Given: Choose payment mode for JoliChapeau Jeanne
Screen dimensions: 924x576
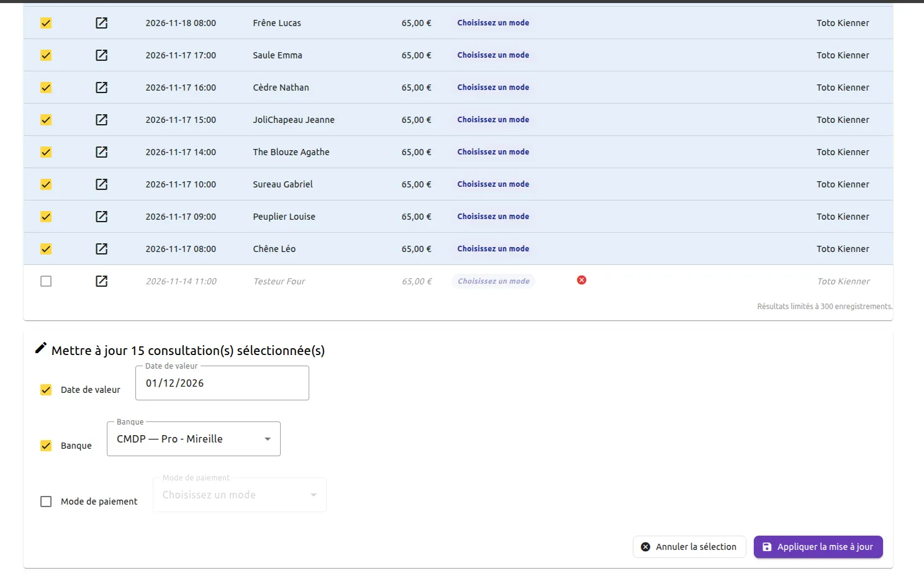Looking at the screenshot, I should (494, 120).
